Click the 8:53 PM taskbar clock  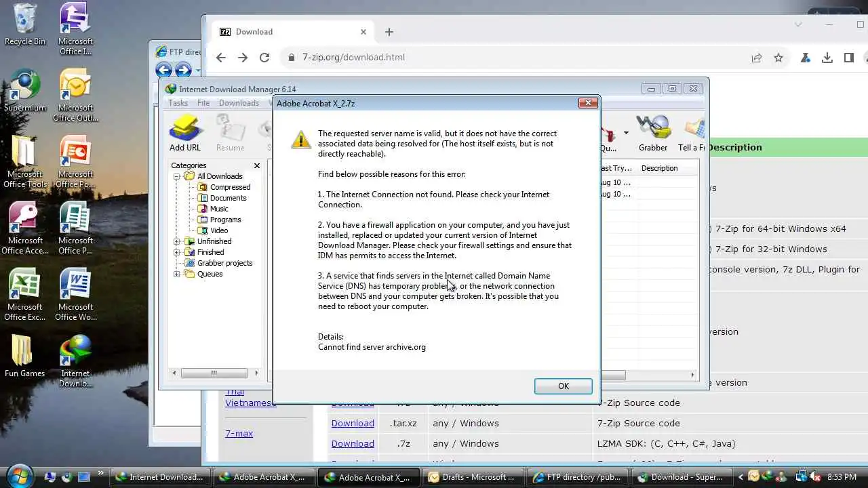pyautogui.click(x=841, y=477)
